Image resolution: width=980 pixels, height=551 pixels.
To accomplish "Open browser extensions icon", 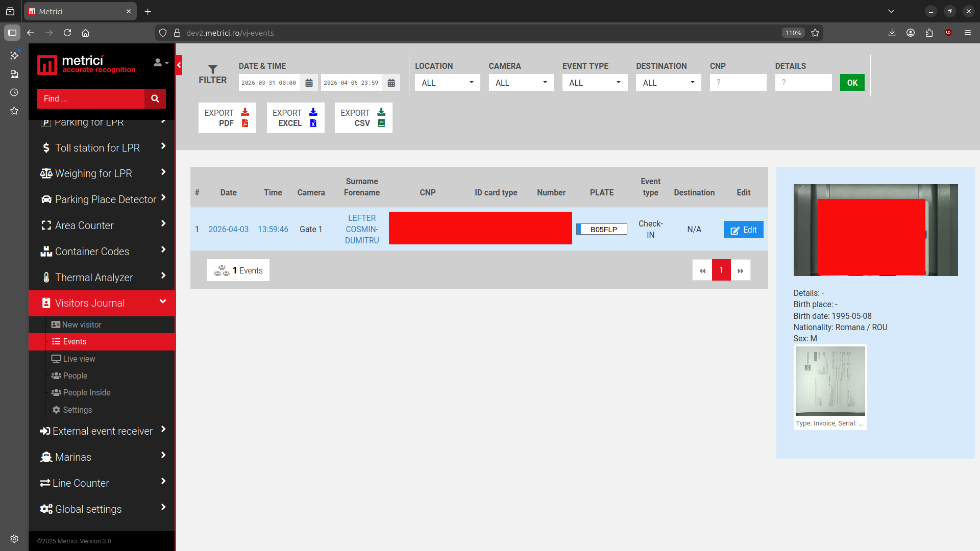I will click(929, 33).
